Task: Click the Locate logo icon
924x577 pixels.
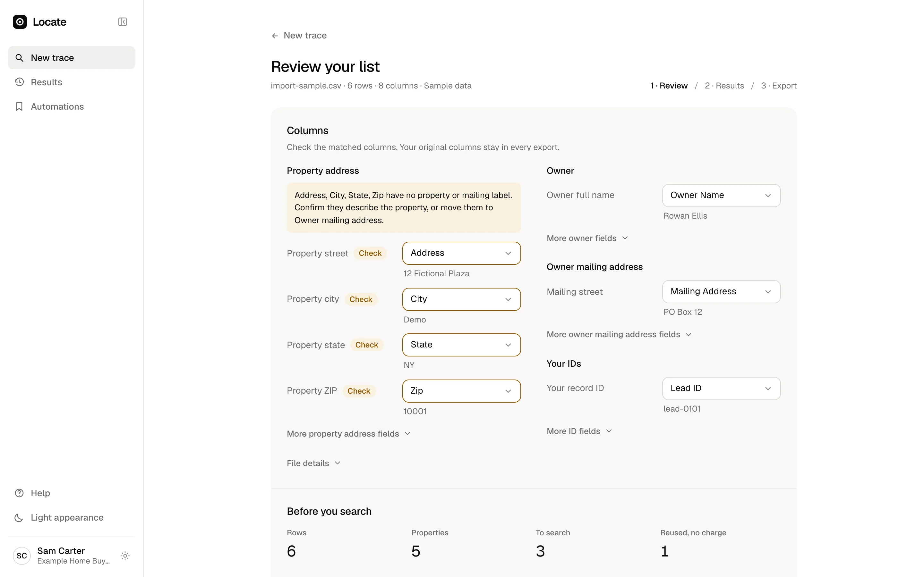Action: click(20, 22)
